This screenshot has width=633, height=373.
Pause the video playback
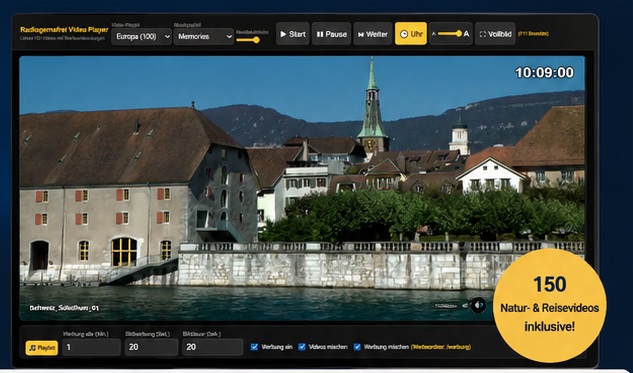click(x=331, y=34)
